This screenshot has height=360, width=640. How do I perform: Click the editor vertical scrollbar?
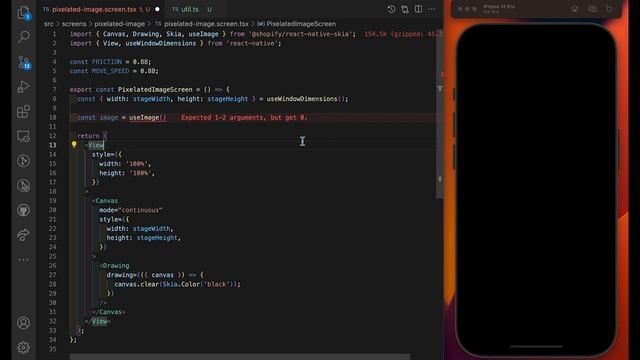[440, 114]
